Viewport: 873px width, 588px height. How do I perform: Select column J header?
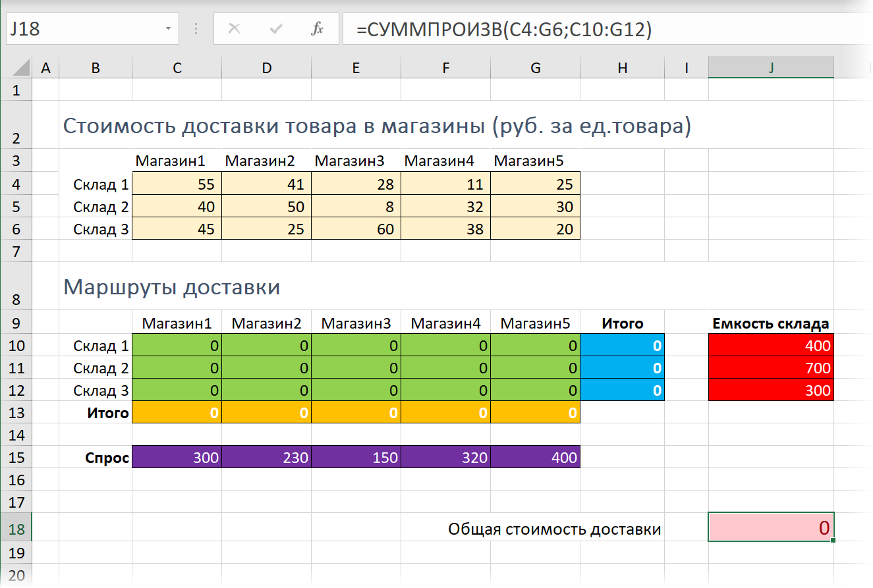click(771, 67)
